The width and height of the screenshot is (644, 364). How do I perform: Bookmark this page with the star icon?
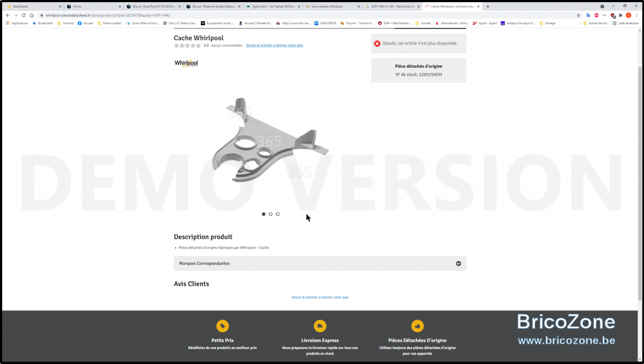coord(579,15)
